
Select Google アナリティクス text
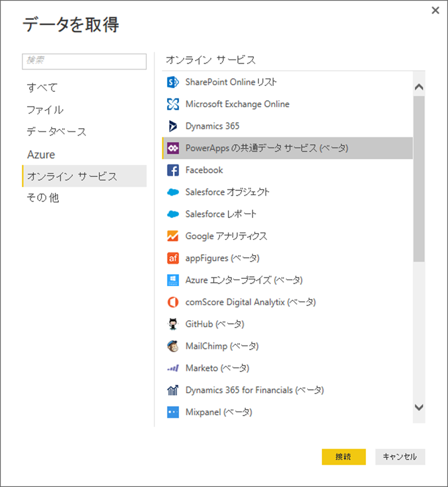coord(226,236)
